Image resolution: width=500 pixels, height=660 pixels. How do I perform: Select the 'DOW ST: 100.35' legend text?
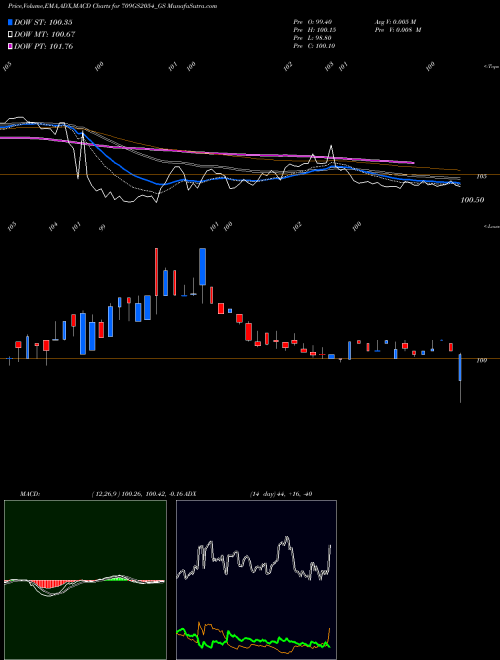[x=43, y=22]
